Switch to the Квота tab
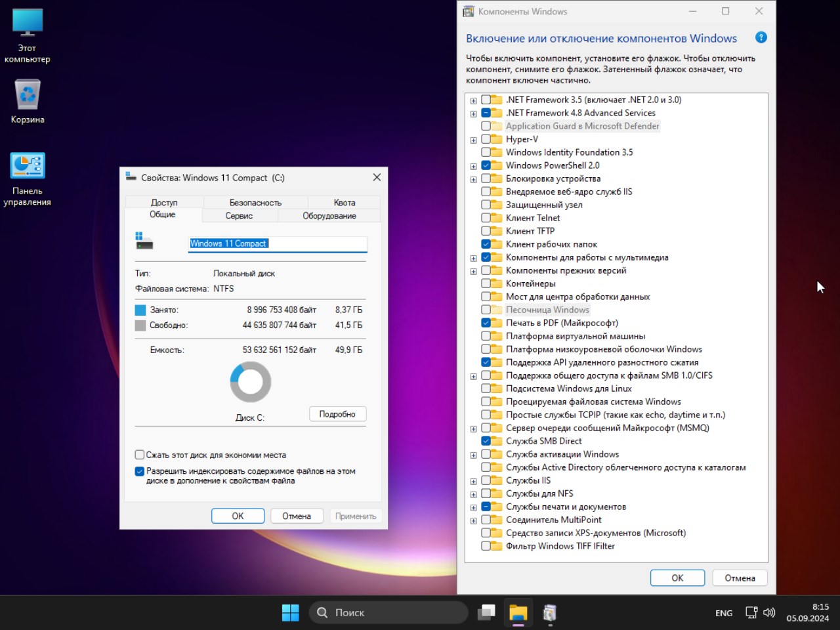 click(x=344, y=202)
